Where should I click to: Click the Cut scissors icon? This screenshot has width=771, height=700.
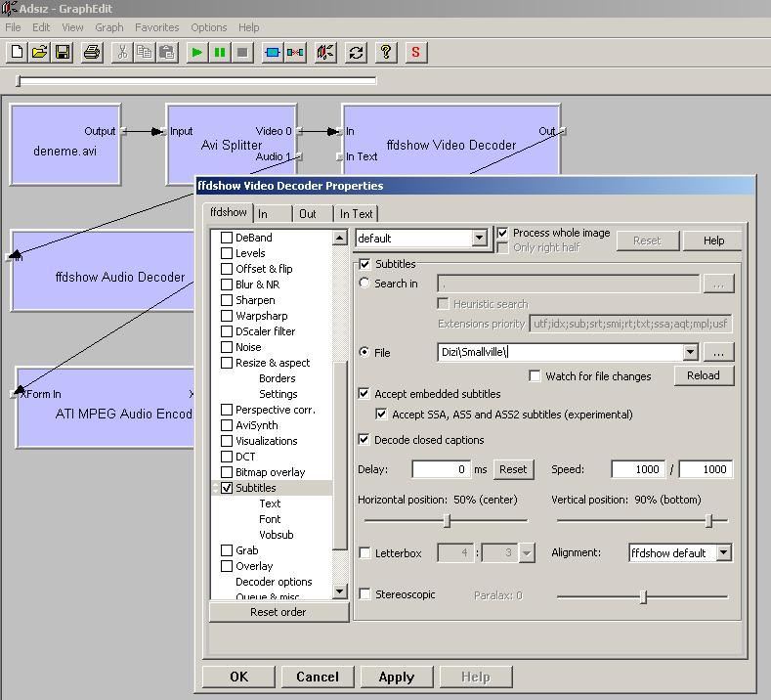pyautogui.click(x=122, y=52)
